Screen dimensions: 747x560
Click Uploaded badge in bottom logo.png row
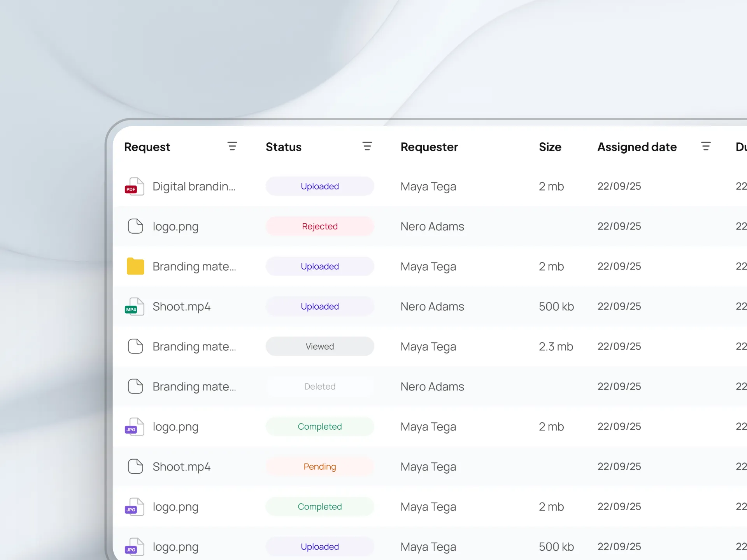coord(320,547)
